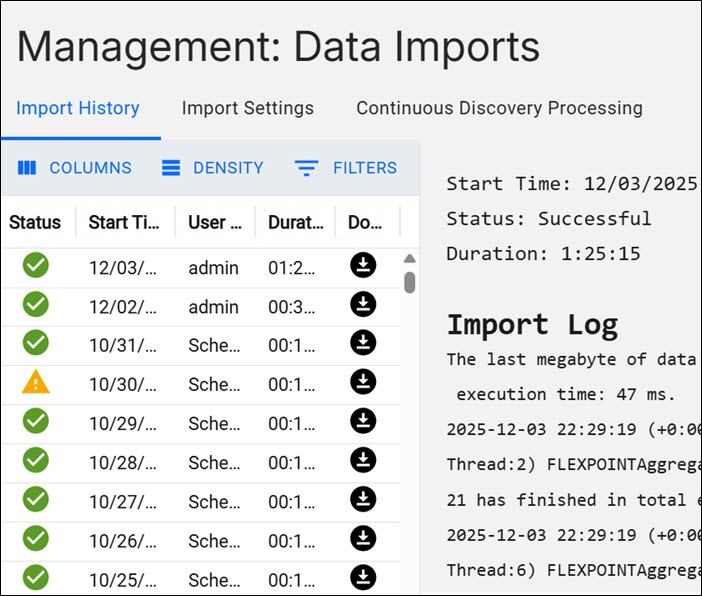Click the success status icon for 10/27
Viewport: 702px width, 596px height.
click(x=36, y=499)
